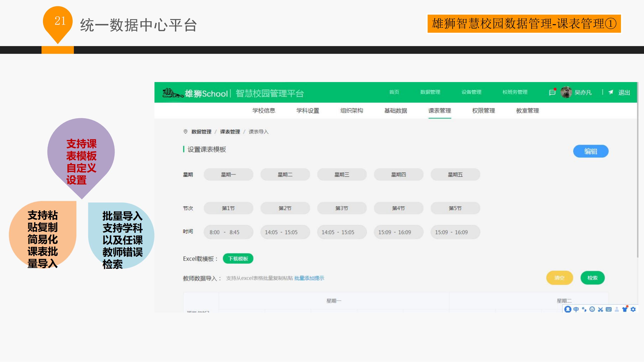Open the IME skin shirt icon
Image resolution: width=644 pixels, height=362 pixels.
(625, 309)
